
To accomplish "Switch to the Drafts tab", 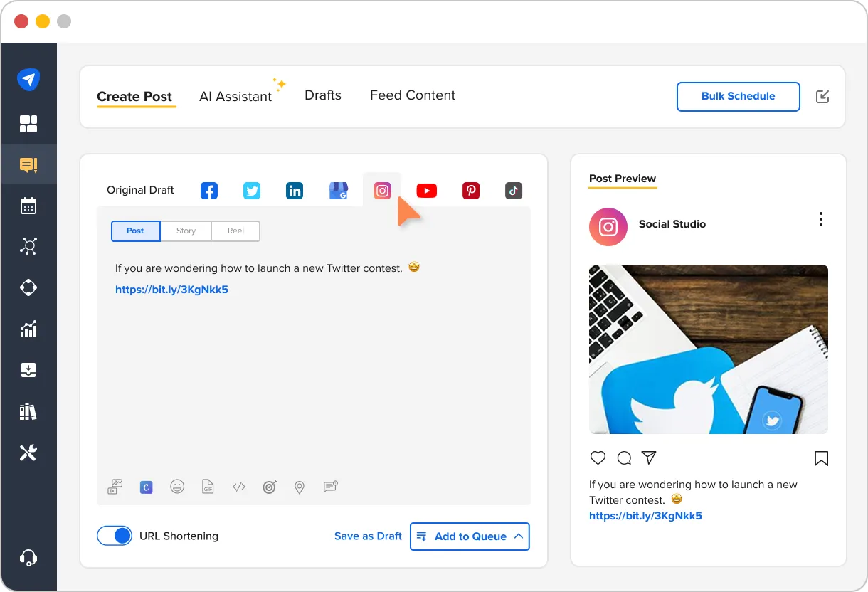I will [322, 95].
